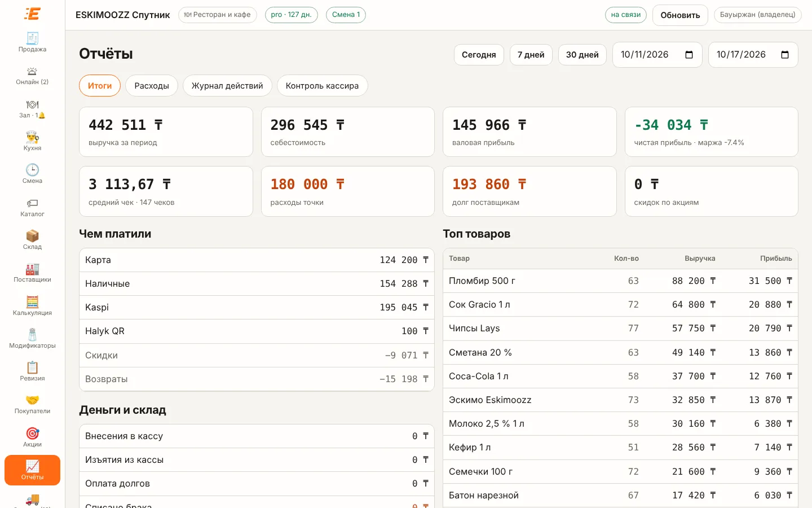Click the pro · 127 дн. badge
This screenshot has width=812, height=508.
pyautogui.click(x=292, y=15)
